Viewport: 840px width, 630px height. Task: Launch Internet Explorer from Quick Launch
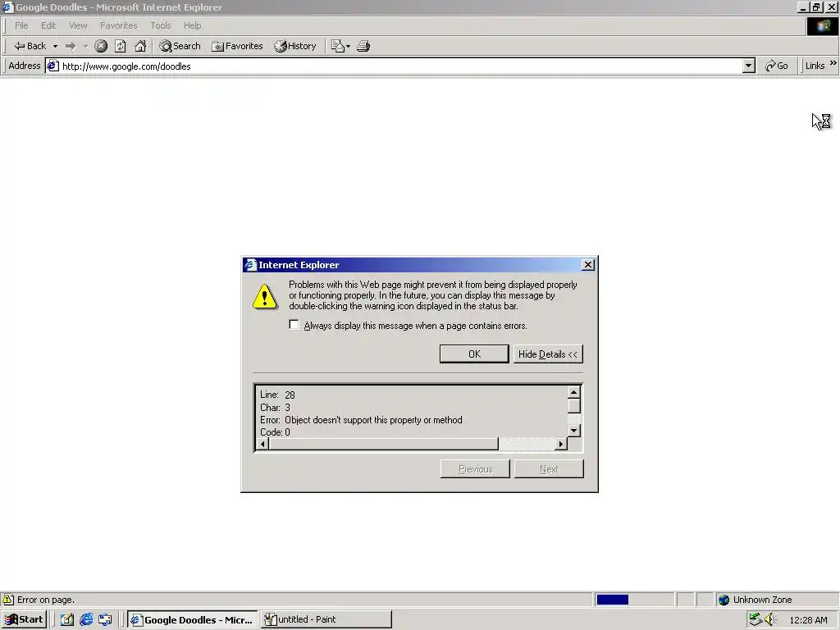[85, 619]
